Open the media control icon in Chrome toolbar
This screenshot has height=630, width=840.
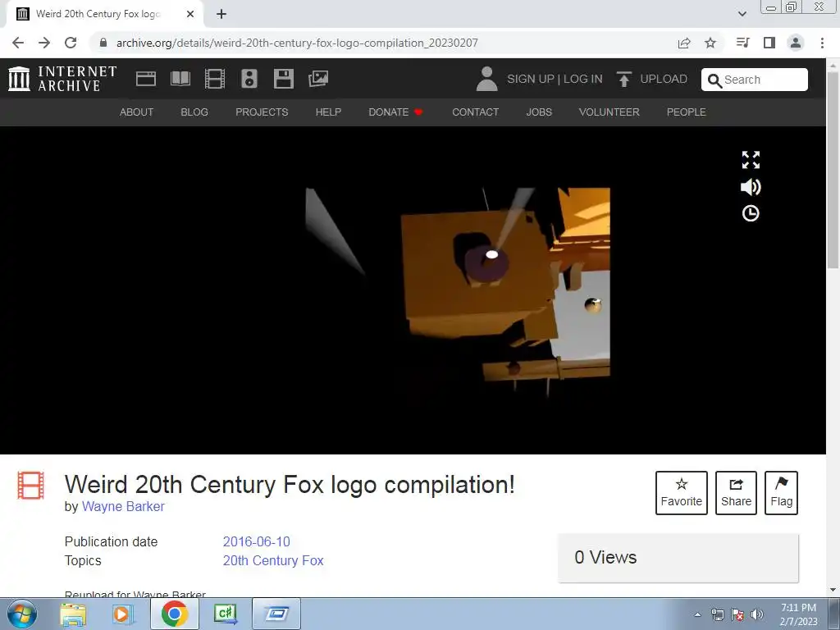pyautogui.click(x=743, y=43)
